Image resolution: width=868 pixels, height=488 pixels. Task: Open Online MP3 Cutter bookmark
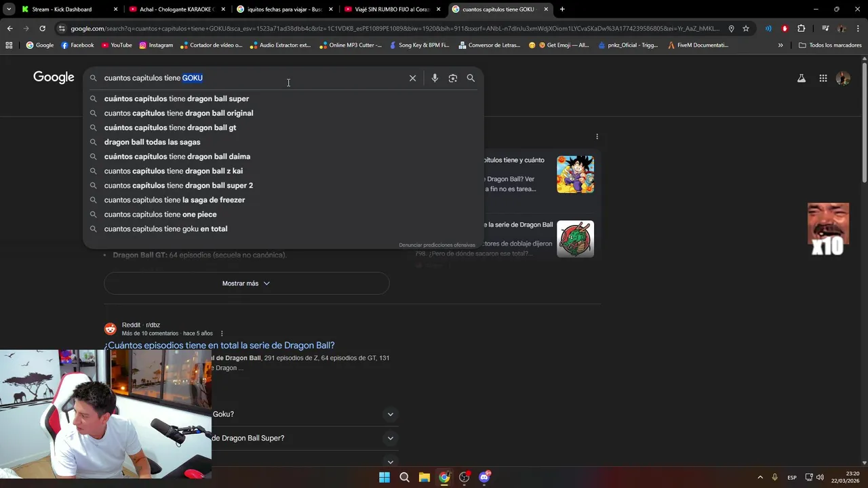[x=350, y=45]
